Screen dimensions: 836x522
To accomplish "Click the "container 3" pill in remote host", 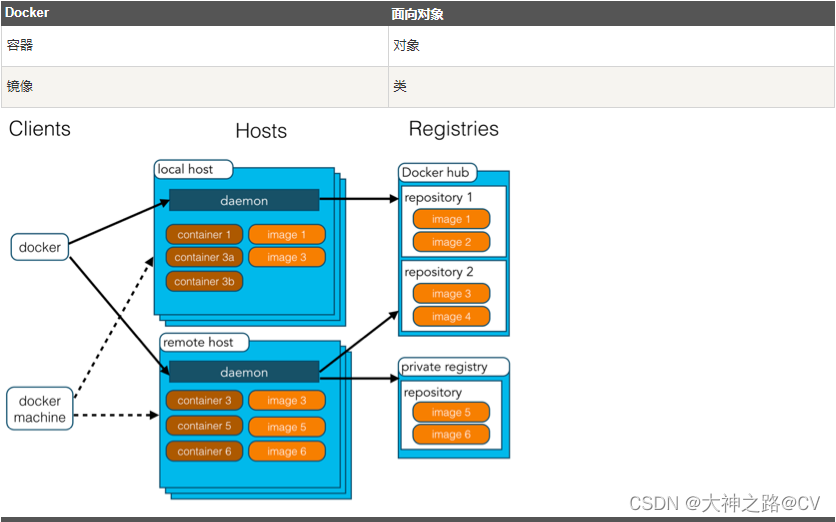I will (x=204, y=400).
